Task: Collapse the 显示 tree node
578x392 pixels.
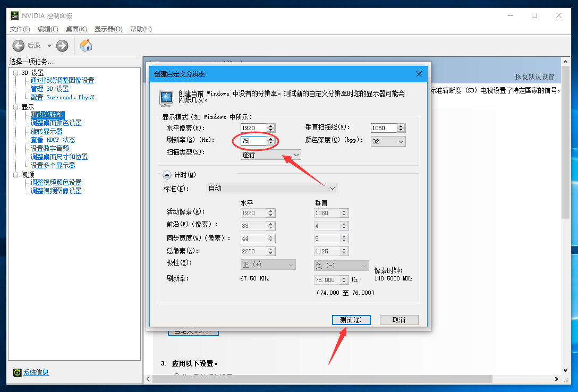Action: [16, 107]
